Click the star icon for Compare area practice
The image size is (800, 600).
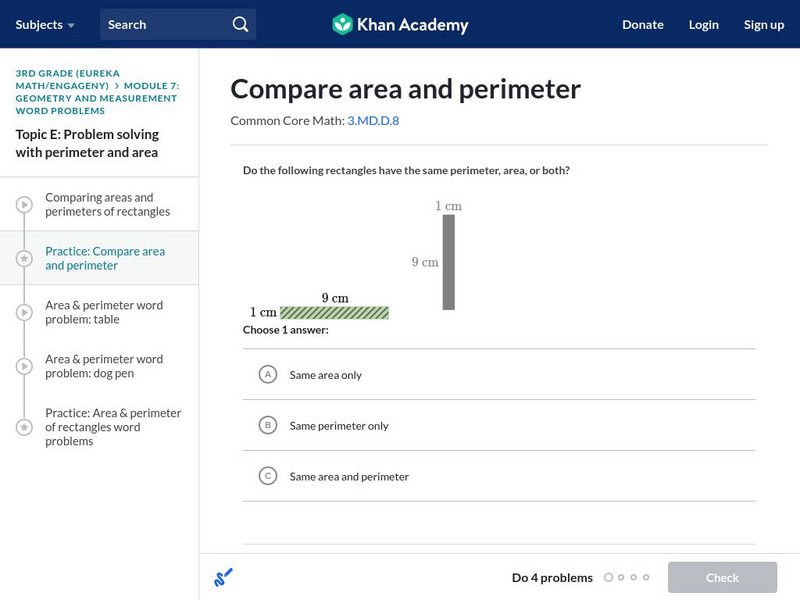[x=23, y=259]
